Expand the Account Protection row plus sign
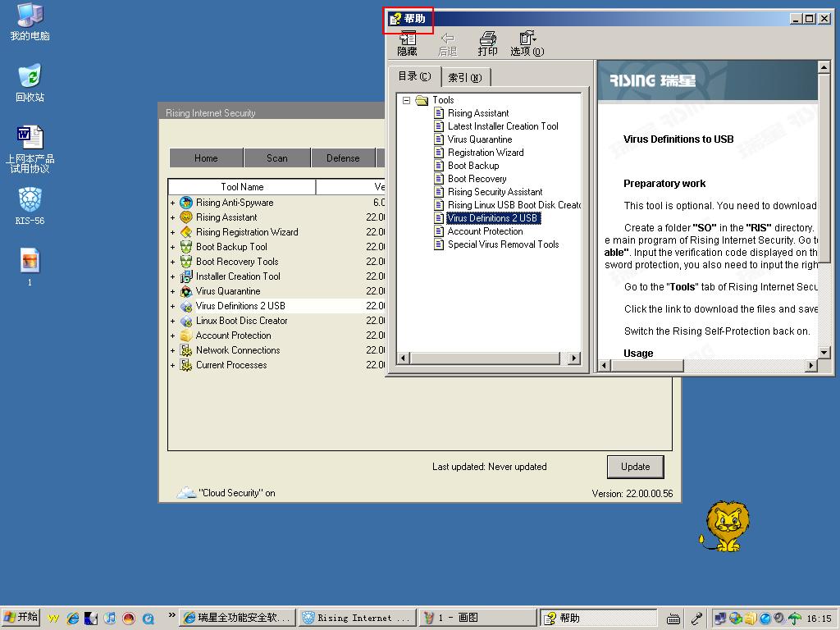Image resolution: width=840 pixels, height=630 pixels. [172, 336]
